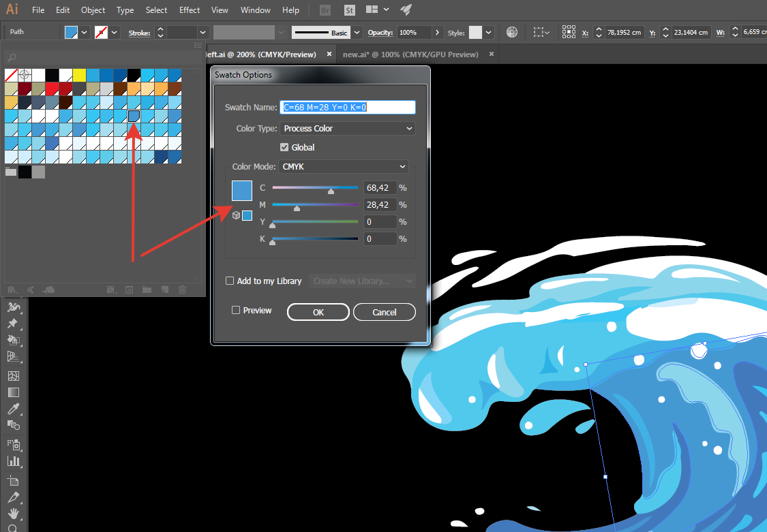Select the Mesh tool
Screen dimensions: 767x532
point(13,376)
